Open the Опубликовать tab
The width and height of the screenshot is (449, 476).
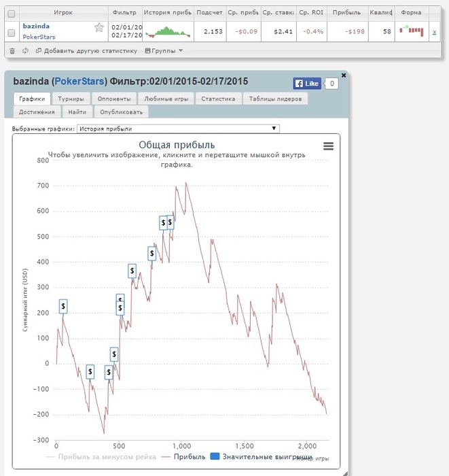122,112
